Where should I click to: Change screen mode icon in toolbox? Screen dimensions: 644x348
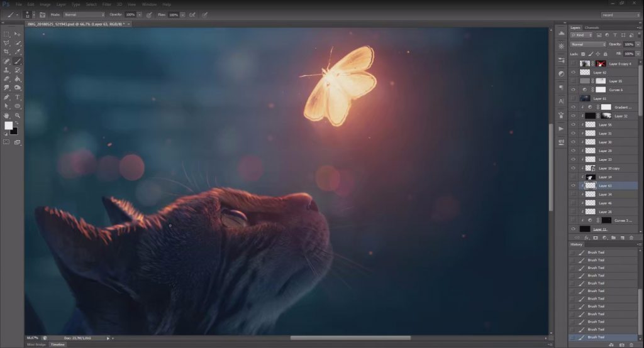pos(17,142)
